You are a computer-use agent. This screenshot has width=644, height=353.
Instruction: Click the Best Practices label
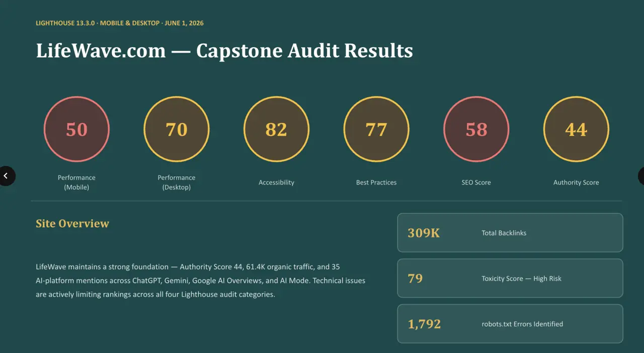376,183
